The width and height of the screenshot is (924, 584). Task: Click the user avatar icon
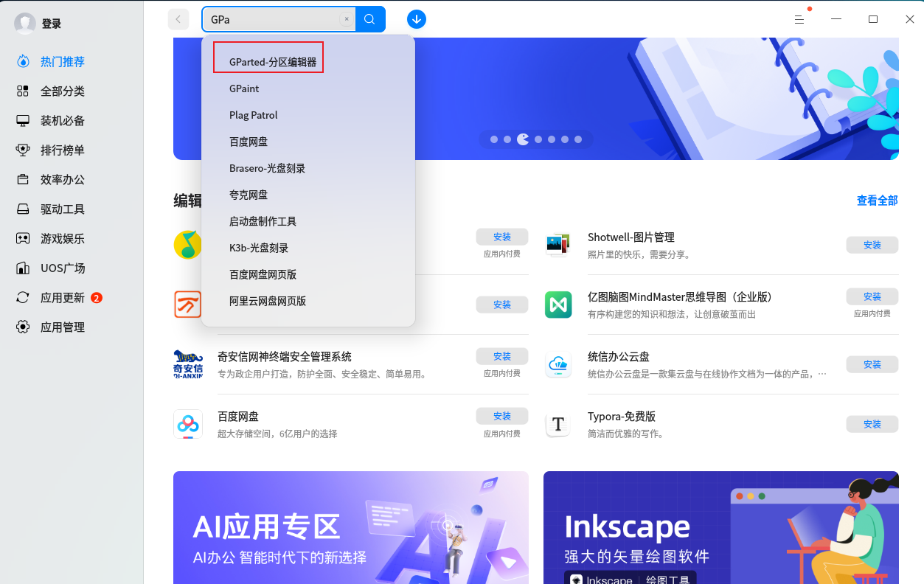coord(26,24)
